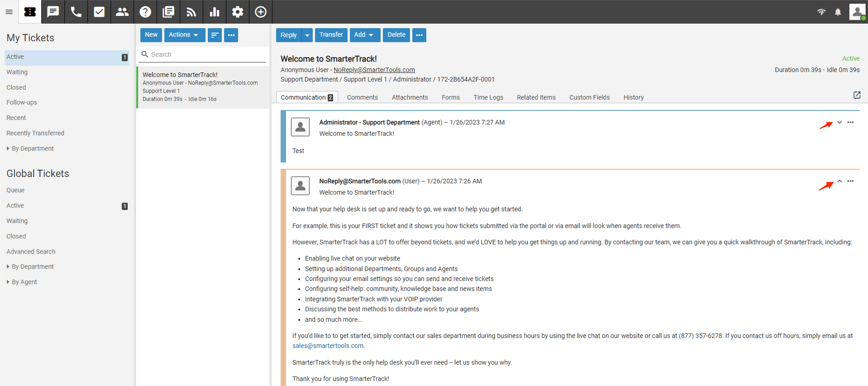Open the Knowledge Base question mark icon

click(x=145, y=12)
